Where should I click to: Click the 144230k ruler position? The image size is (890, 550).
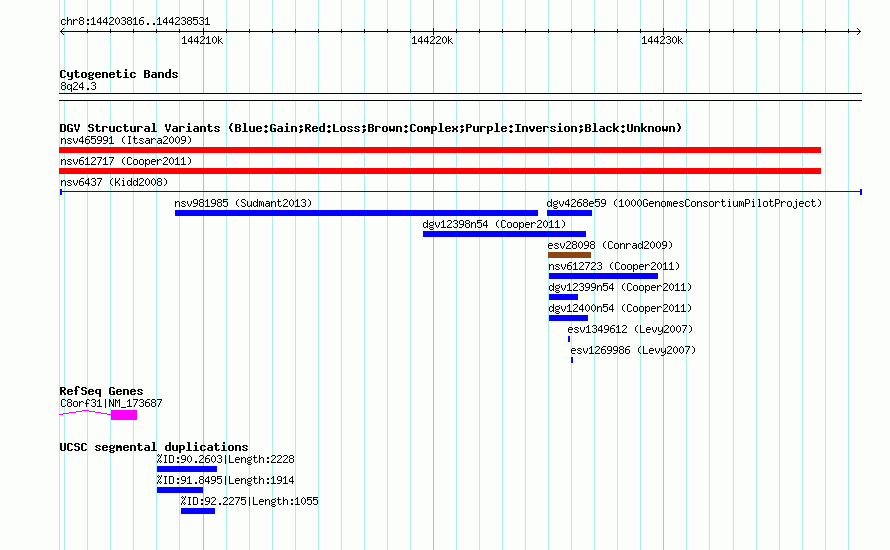(662, 40)
